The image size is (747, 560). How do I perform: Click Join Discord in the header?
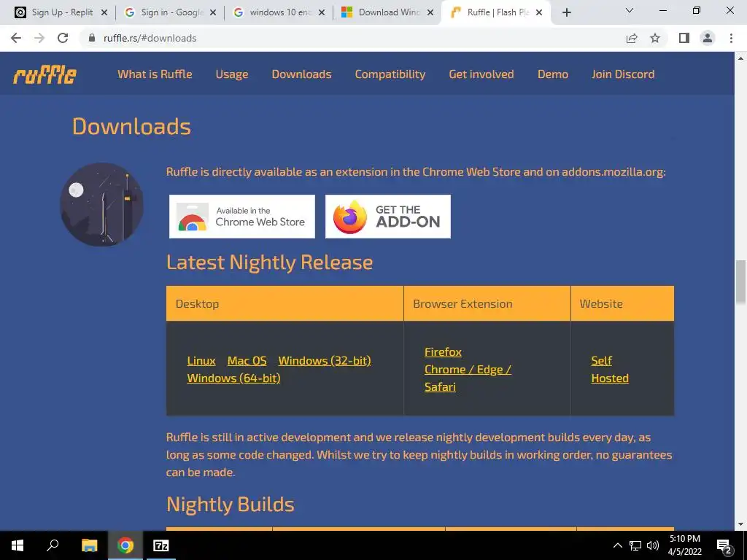click(x=623, y=74)
